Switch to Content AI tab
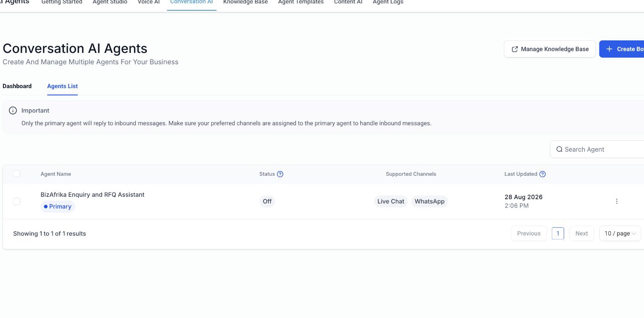Image resolution: width=644 pixels, height=318 pixels. tap(348, 2)
